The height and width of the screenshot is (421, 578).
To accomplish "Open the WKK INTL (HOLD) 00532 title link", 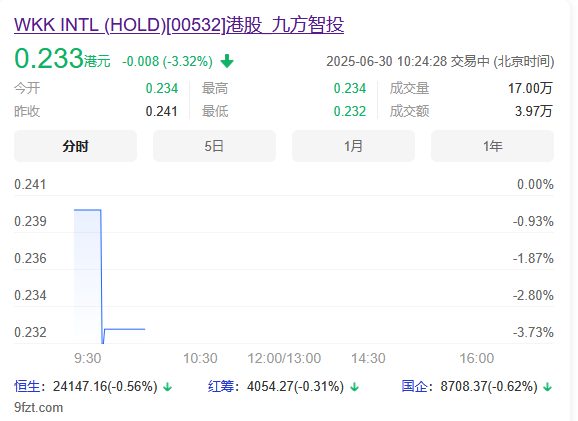I will (179, 25).
